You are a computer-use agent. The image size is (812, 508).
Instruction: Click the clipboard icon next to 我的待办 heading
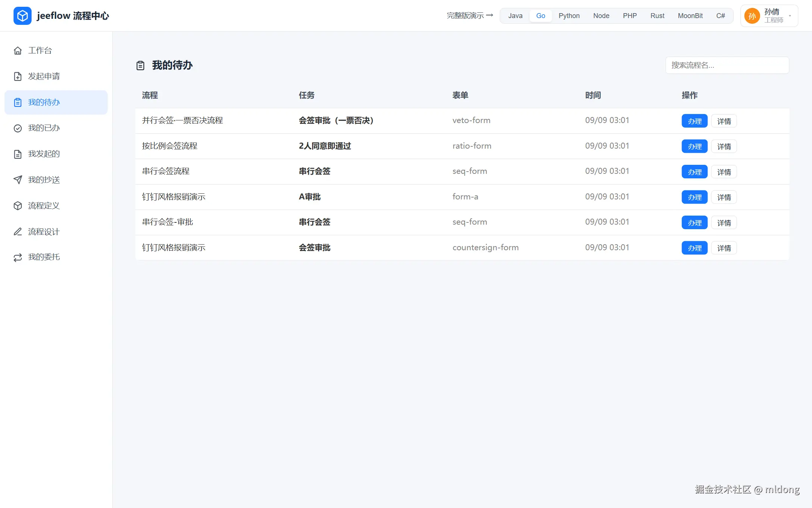[x=140, y=65]
